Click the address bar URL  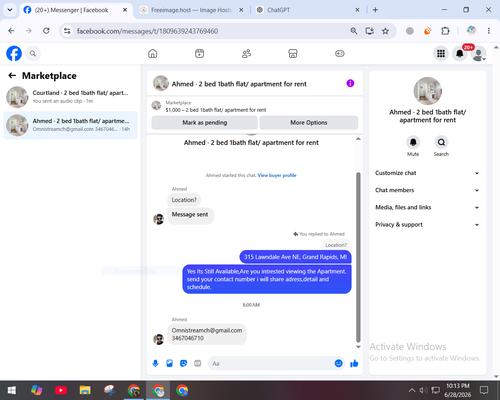pyautogui.click(x=147, y=31)
